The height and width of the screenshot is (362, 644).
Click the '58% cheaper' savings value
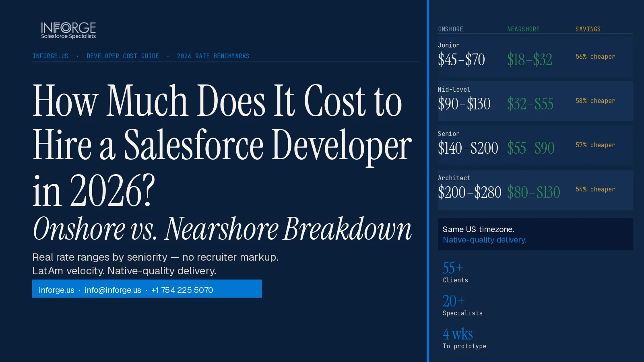click(595, 101)
